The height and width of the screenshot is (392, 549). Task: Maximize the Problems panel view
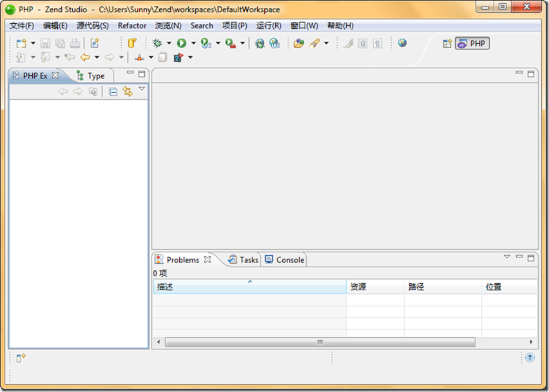tap(531, 257)
